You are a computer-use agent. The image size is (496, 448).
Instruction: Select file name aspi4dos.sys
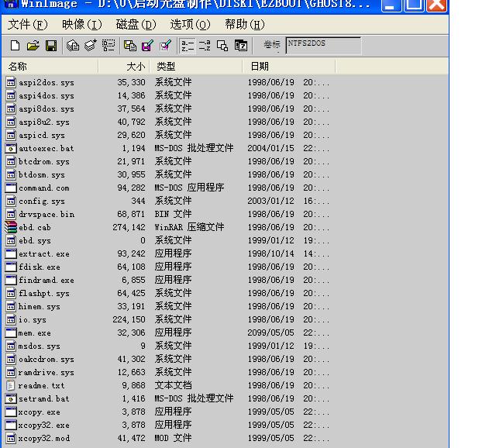46,96
